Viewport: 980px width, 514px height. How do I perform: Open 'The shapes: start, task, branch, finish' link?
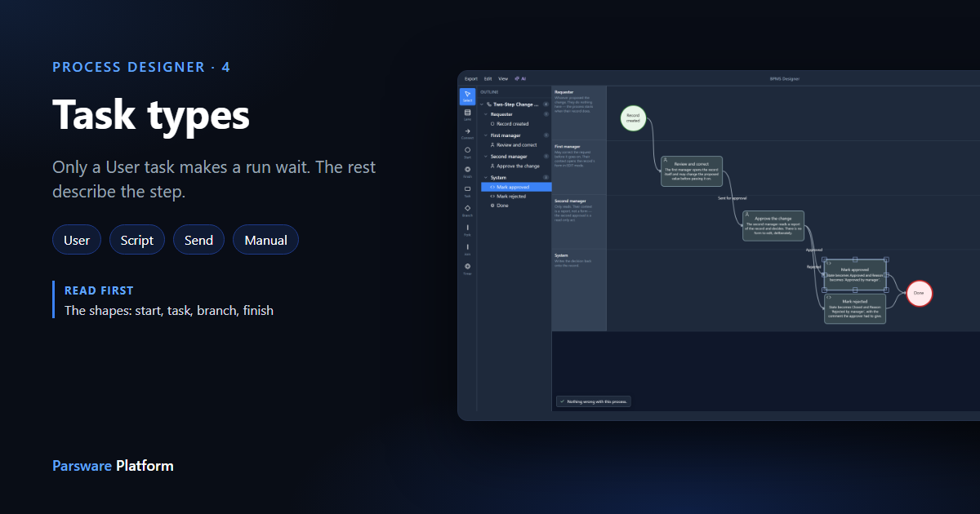[169, 310]
